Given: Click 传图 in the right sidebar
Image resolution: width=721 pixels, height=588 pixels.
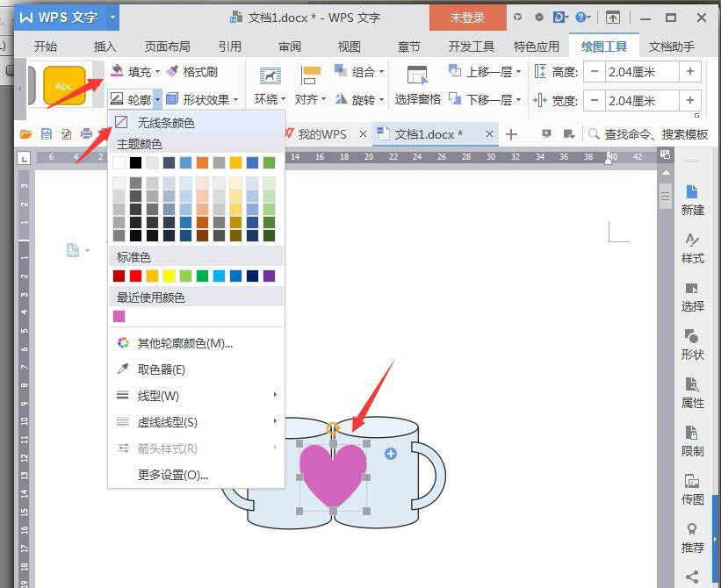Looking at the screenshot, I should click(692, 489).
